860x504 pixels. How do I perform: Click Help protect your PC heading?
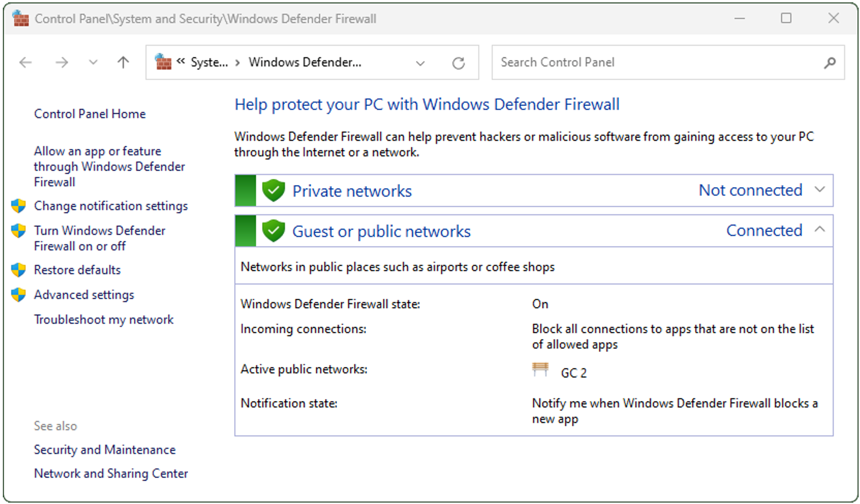click(x=427, y=105)
